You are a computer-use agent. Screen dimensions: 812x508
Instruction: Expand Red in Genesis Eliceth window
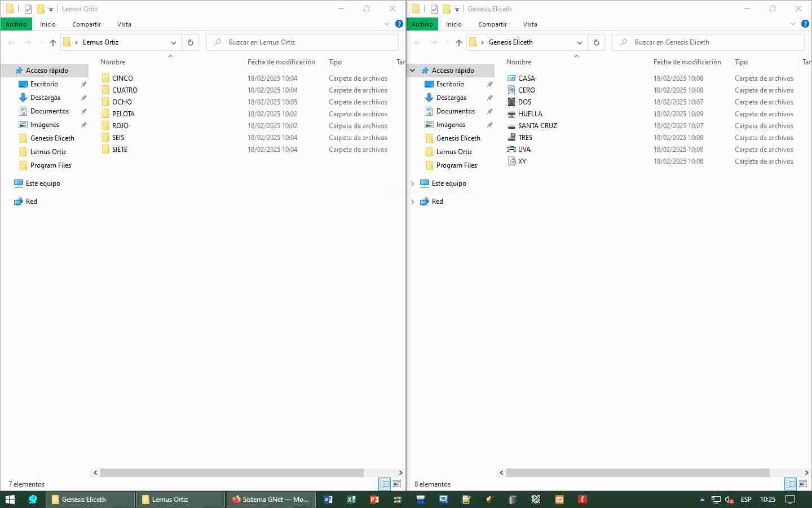(x=413, y=202)
